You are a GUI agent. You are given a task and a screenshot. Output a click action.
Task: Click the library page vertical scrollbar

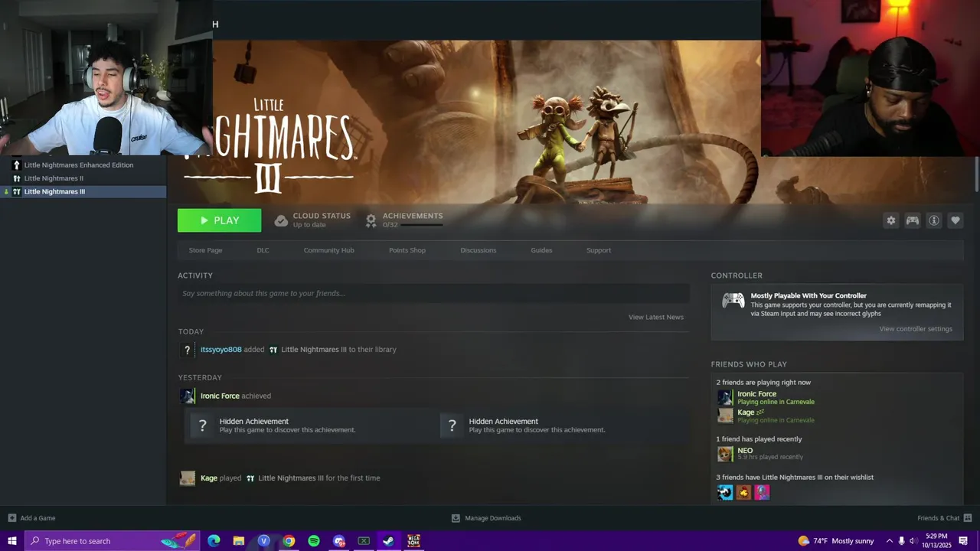pyautogui.click(x=977, y=176)
